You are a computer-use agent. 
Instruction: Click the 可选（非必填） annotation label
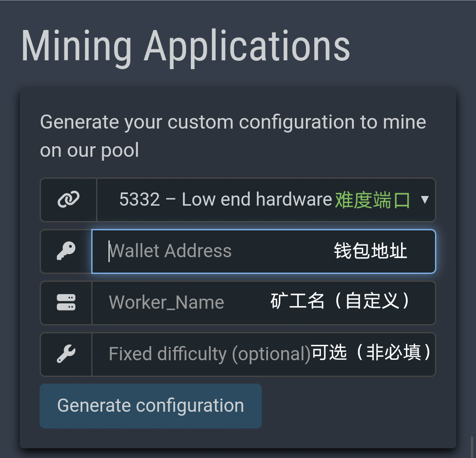click(x=371, y=353)
